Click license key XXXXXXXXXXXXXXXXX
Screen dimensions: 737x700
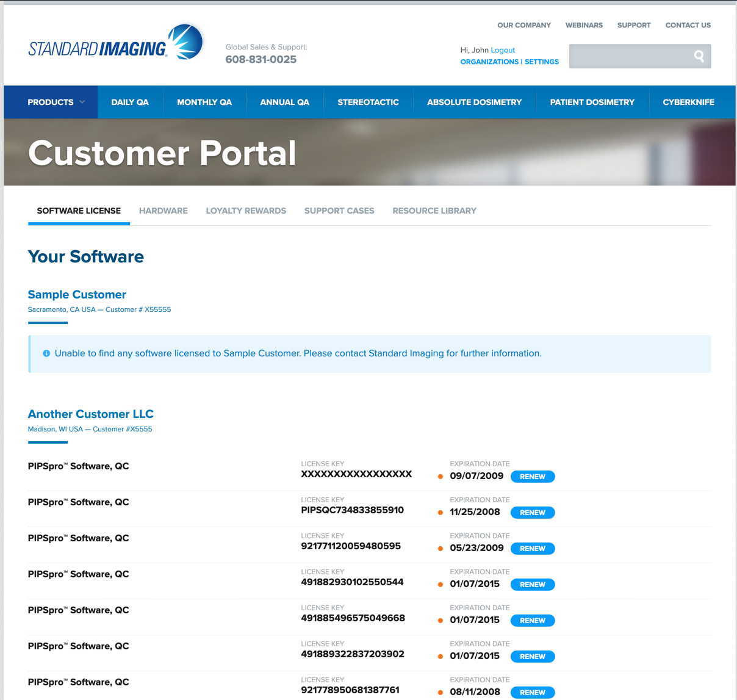(x=356, y=474)
